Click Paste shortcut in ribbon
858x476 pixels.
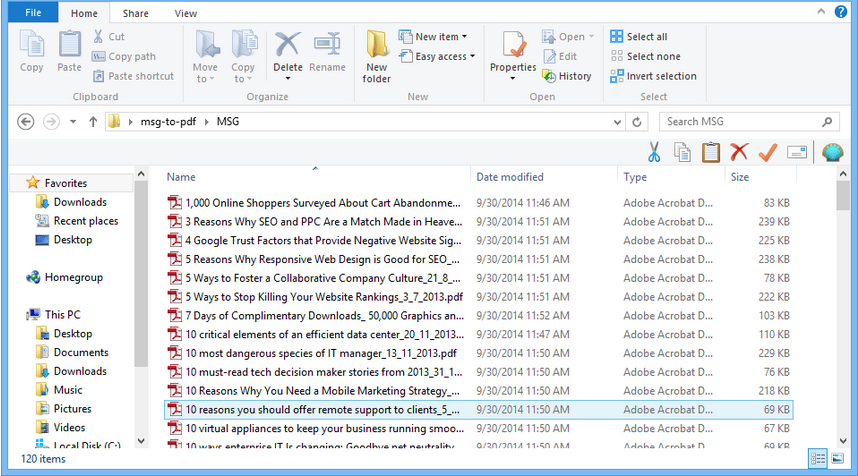click(x=133, y=76)
